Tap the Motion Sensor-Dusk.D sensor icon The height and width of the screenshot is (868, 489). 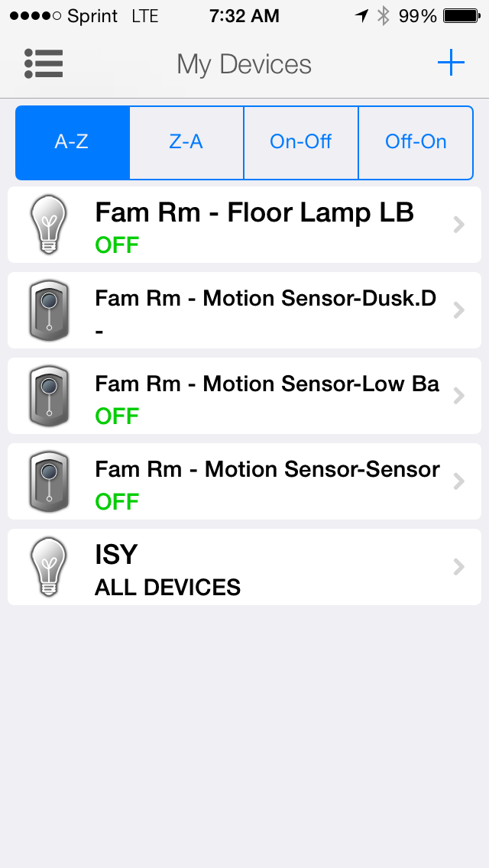48,309
